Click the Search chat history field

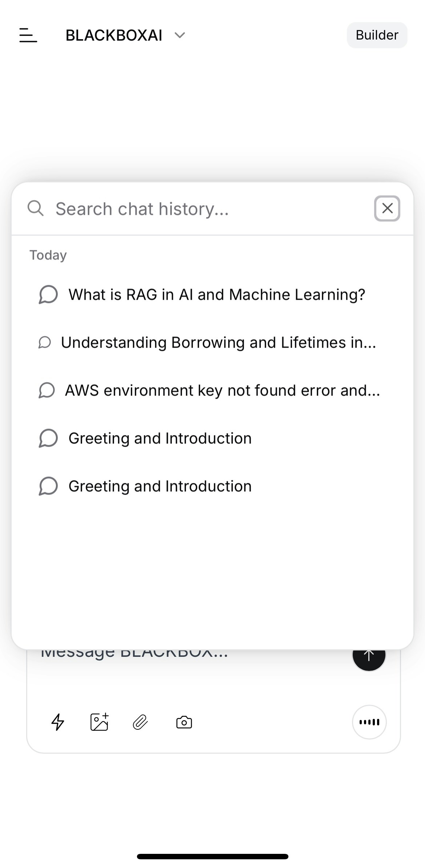coord(211,209)
